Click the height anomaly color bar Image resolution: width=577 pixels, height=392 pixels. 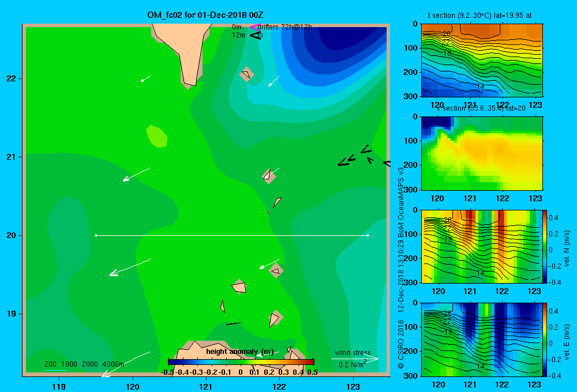[241, 362]
